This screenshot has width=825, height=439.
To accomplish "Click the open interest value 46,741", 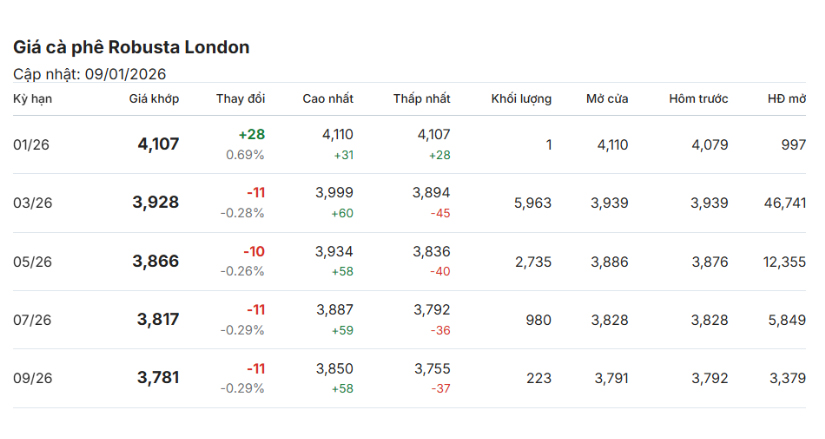I will tap(783, 203).
